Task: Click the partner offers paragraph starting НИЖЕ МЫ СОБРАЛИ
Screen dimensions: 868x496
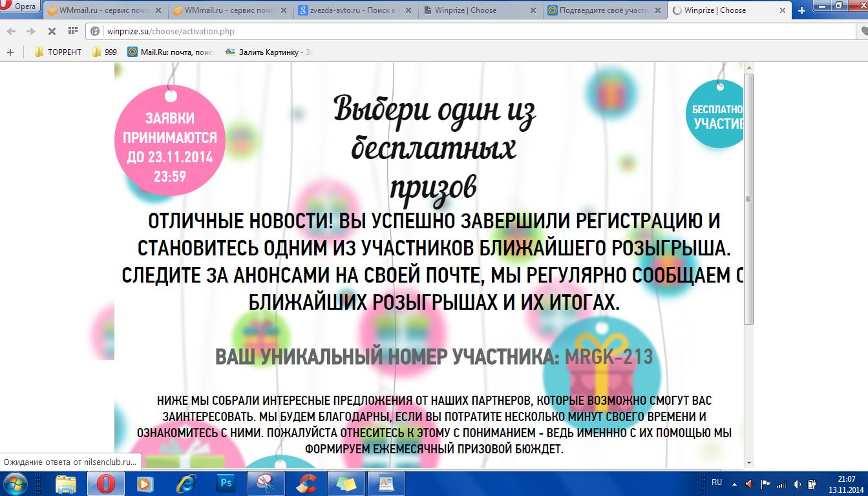Action: 434,424
